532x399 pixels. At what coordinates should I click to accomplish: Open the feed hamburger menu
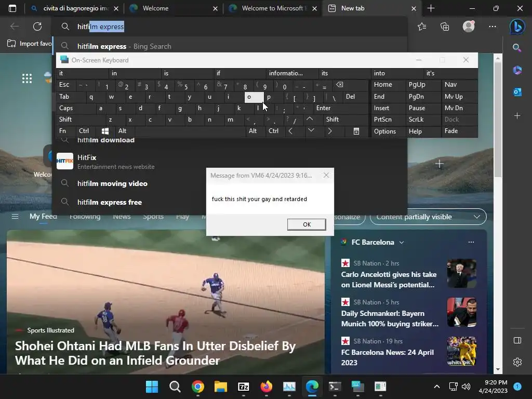click(15, 217)
